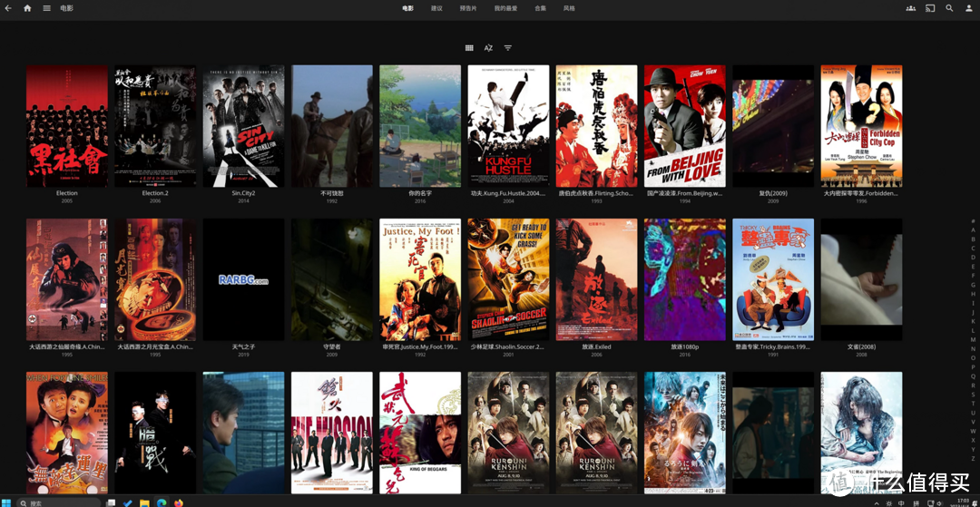Viewport: 980px width, 507px height.
Task: Open the SyncPlay group icon
Action: point(911,8)
